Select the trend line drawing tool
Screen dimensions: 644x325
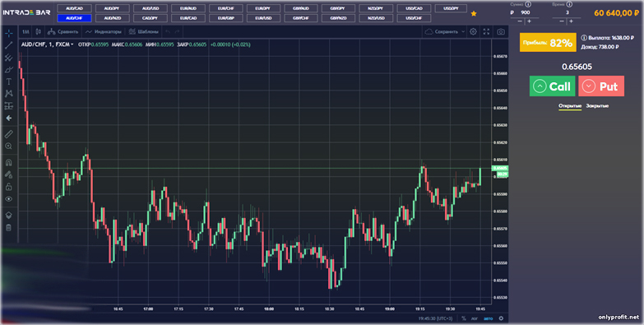[8, 45]
